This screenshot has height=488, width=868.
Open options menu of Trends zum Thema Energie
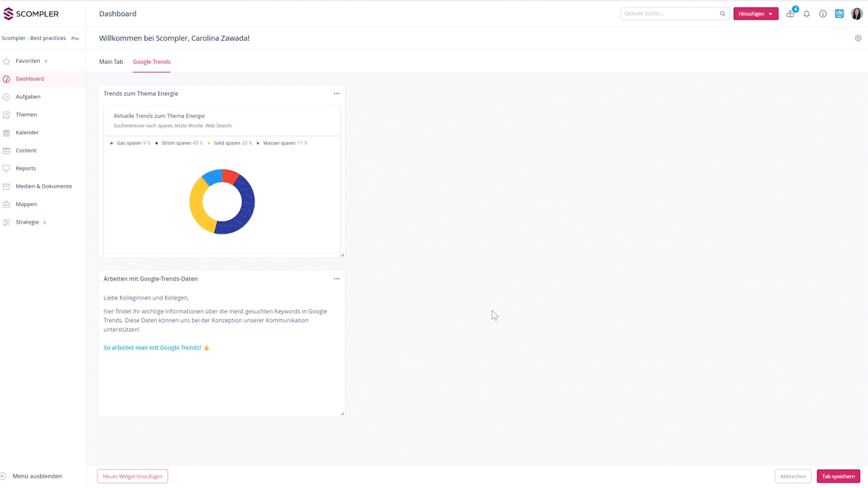tap(336, 94)
